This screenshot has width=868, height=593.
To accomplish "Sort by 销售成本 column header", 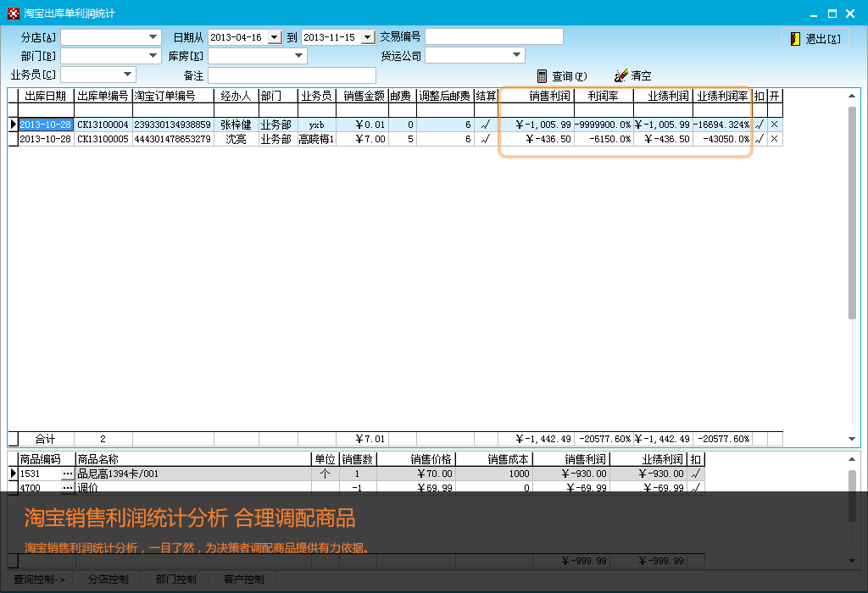I will pyautogui.click(x=494, y=459).
